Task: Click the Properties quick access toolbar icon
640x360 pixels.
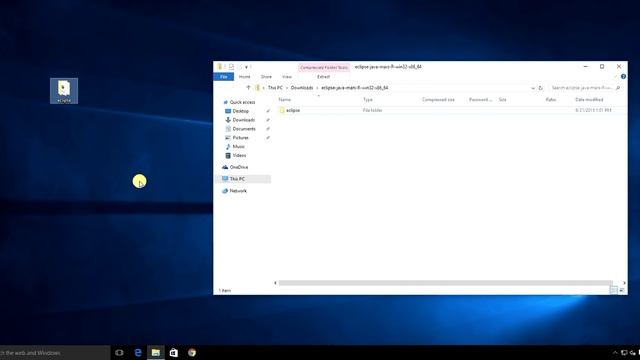Action: [231, 67]
